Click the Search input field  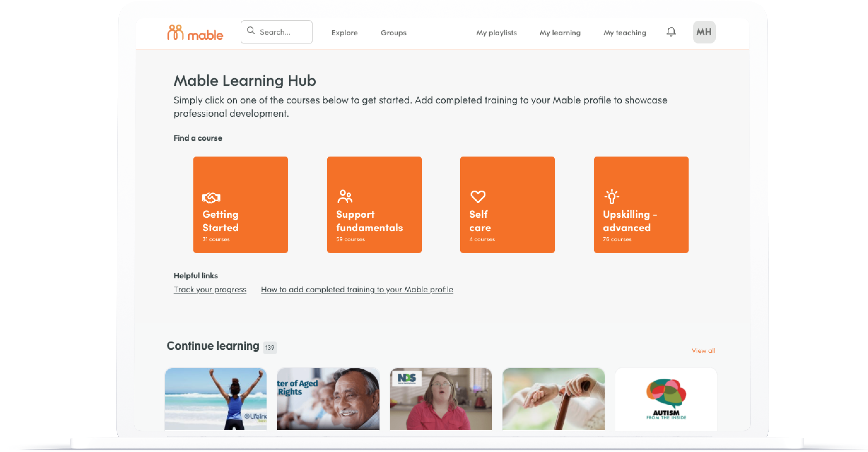click(x=276, y=32)
